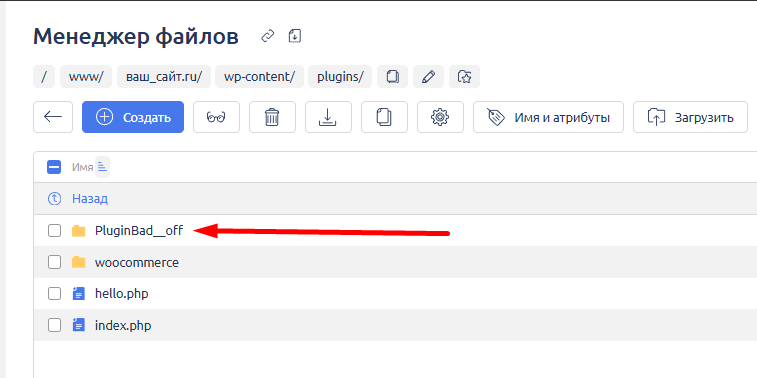Go to the www/ breadcrumb
Viewport: 757px width, 378px height.
(x=86, y=77)
